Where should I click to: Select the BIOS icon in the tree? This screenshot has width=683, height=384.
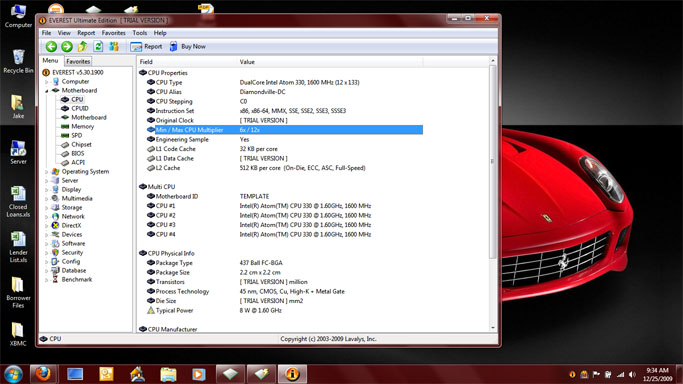[65, 154]
